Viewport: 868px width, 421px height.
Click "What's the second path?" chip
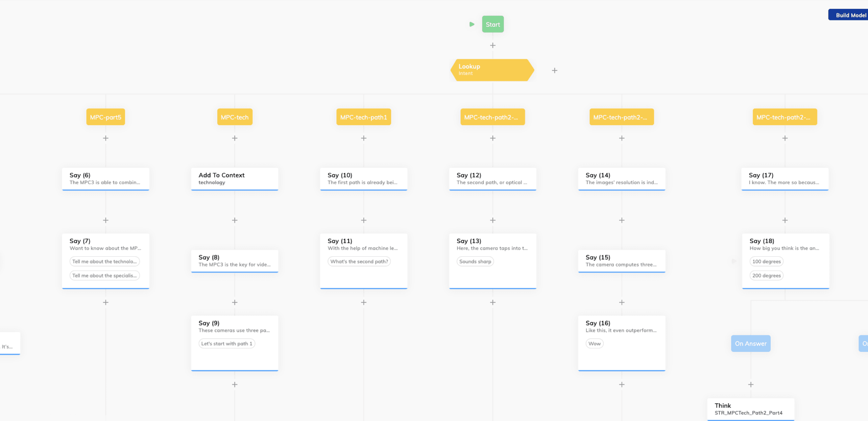point(359,261)
